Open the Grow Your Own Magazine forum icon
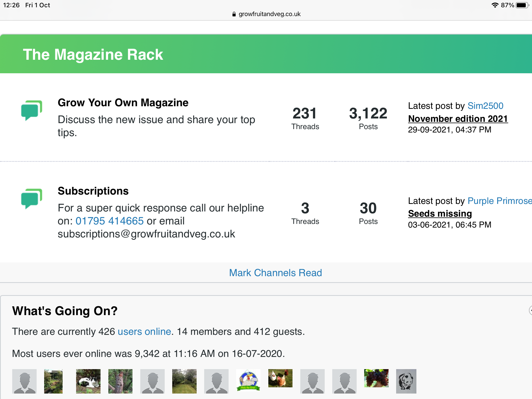 click(x=31, y=110)
